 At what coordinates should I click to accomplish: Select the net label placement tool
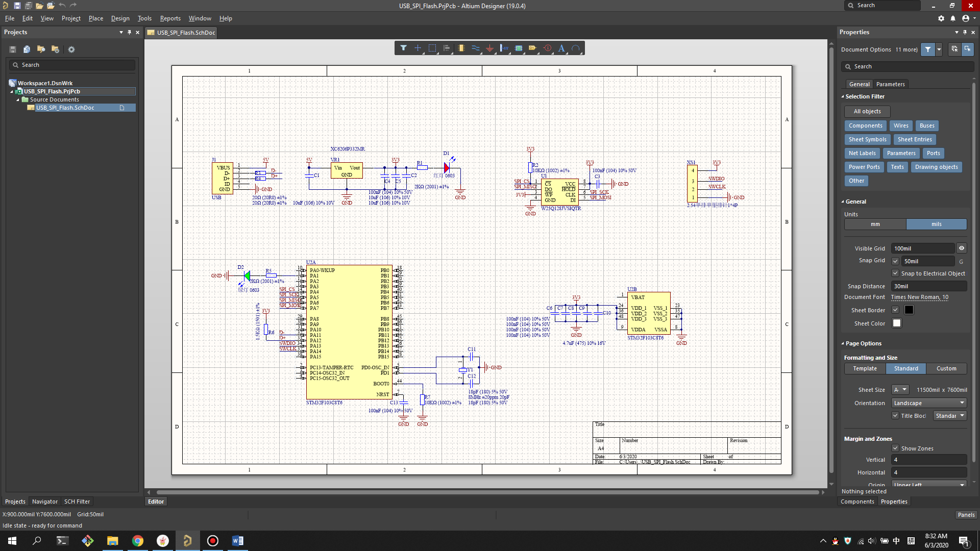coord(532,48)
